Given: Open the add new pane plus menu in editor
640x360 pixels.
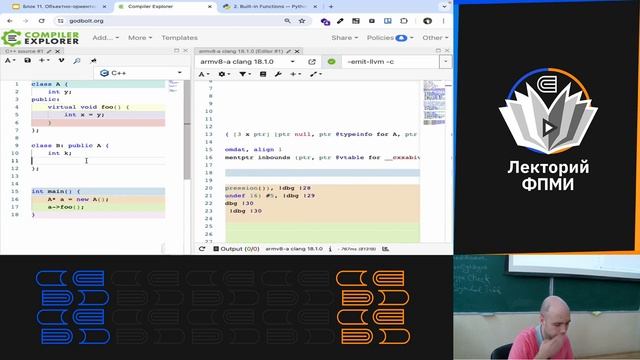Looking at the screenshot, I should tap(43, 60).
